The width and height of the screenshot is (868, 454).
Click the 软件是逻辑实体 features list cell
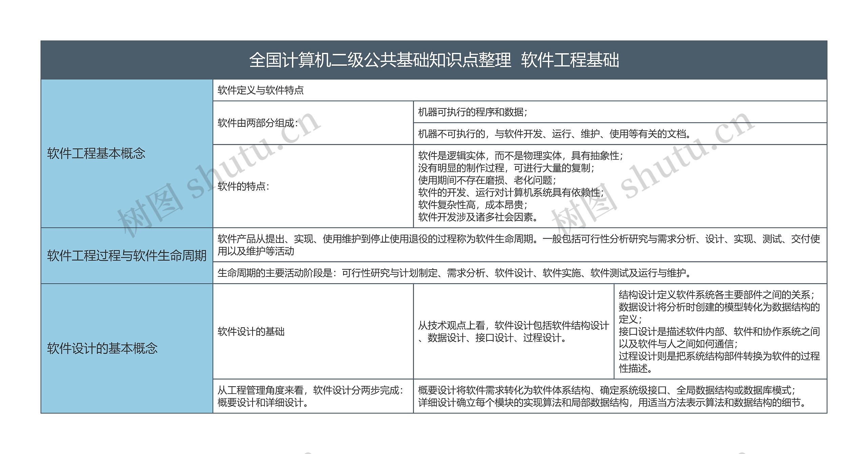620,186
